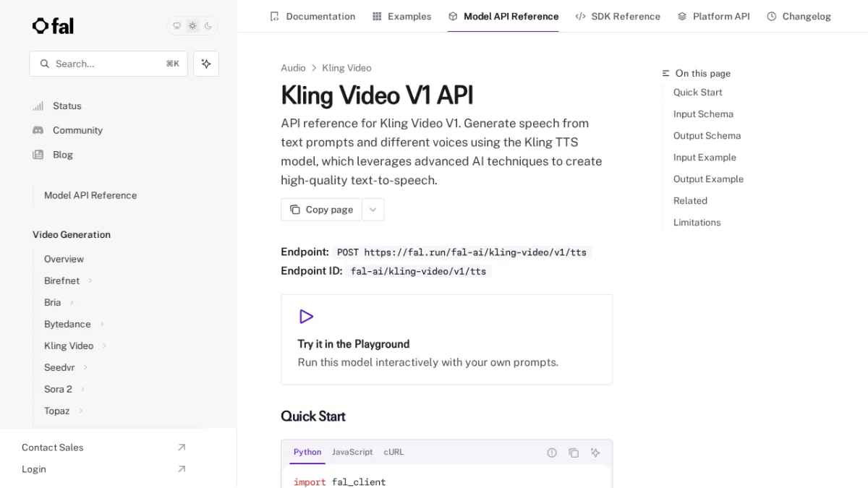Open the SDK Reference tab
This screenshot has width=868, height=488.
pyautogui.click(x=618, y=16)
